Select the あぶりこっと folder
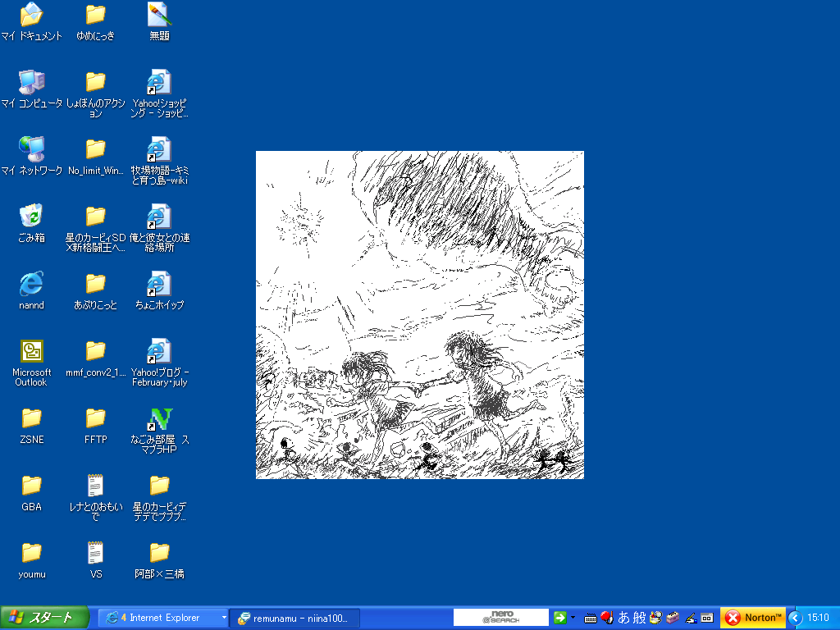The height and width of the screenshot is (630, 840). pyautogui.click(x=95, y=291)
